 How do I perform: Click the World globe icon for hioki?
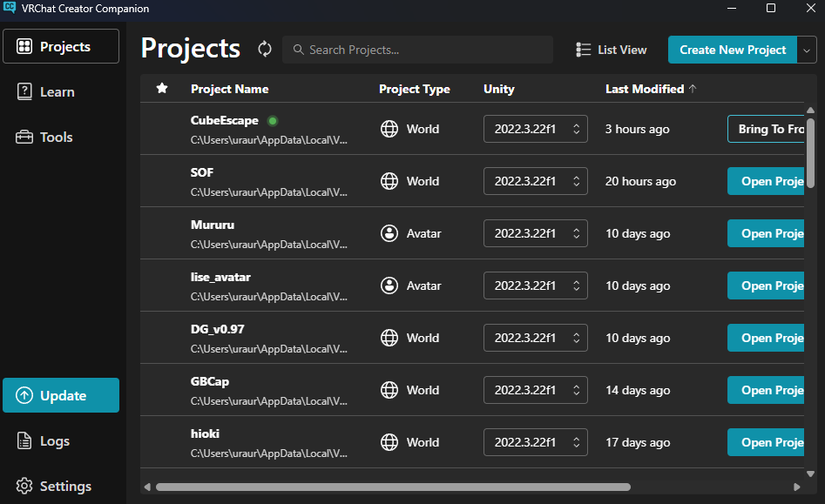click(389, 442)
